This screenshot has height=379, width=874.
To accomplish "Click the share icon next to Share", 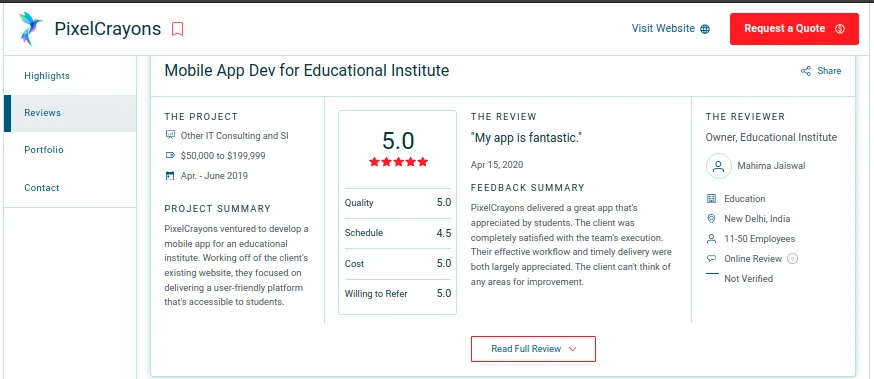I will [806, 71].
